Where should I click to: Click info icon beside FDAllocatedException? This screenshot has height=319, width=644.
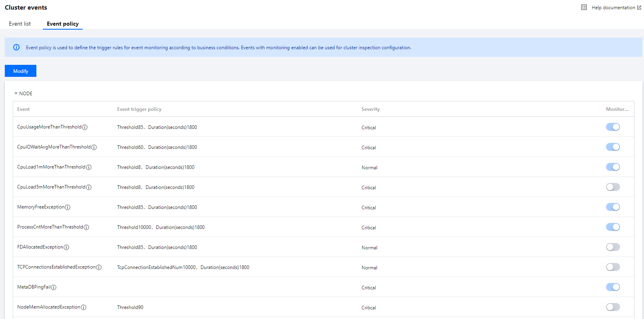pyautogui.click(x=66, y=247)
